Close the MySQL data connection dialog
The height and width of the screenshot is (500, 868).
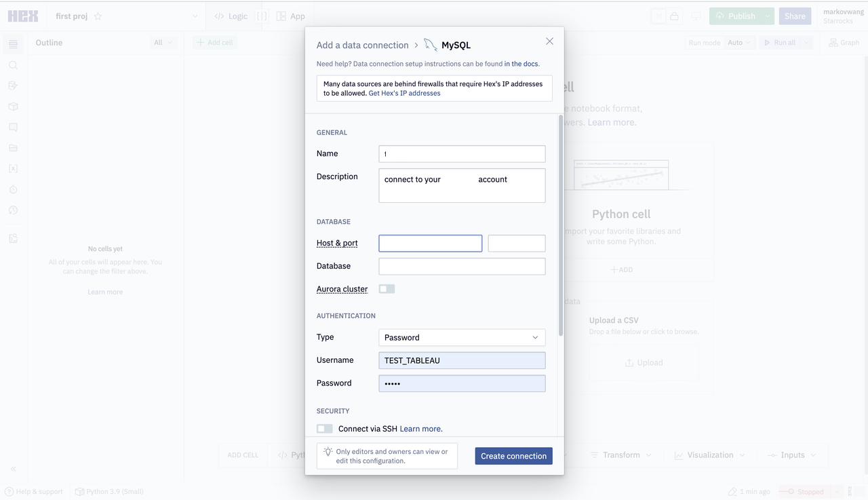[549, 41]
